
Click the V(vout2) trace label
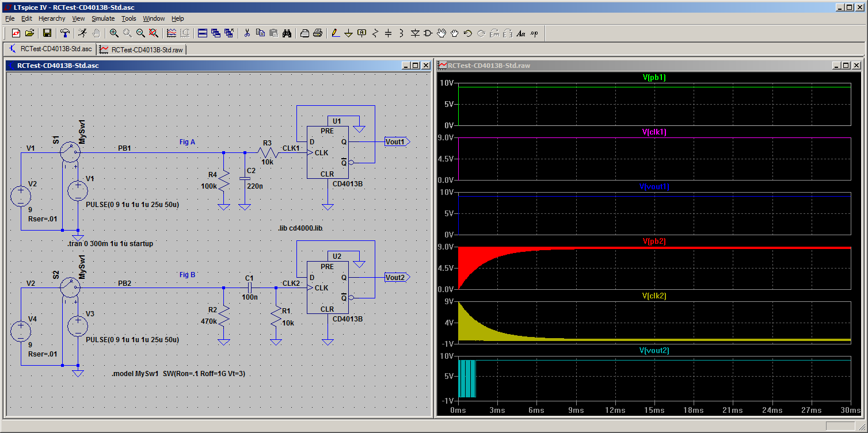(654, 350)
